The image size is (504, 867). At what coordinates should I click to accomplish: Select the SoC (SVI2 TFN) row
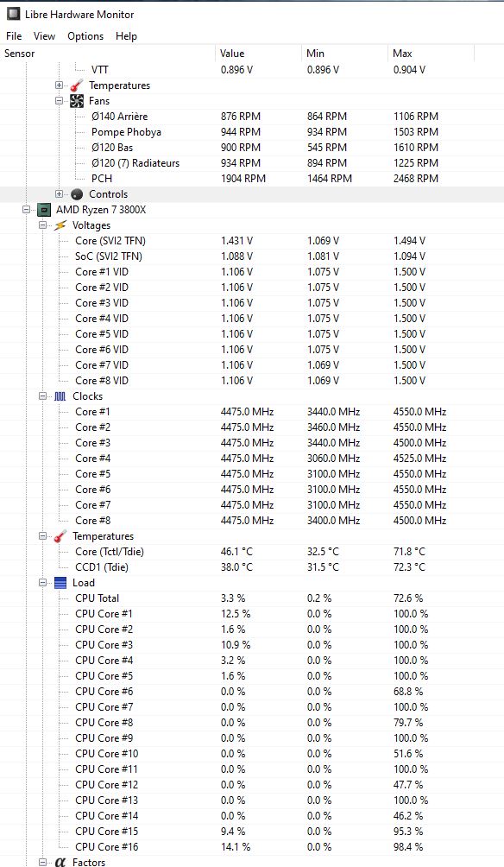point(252,256)
